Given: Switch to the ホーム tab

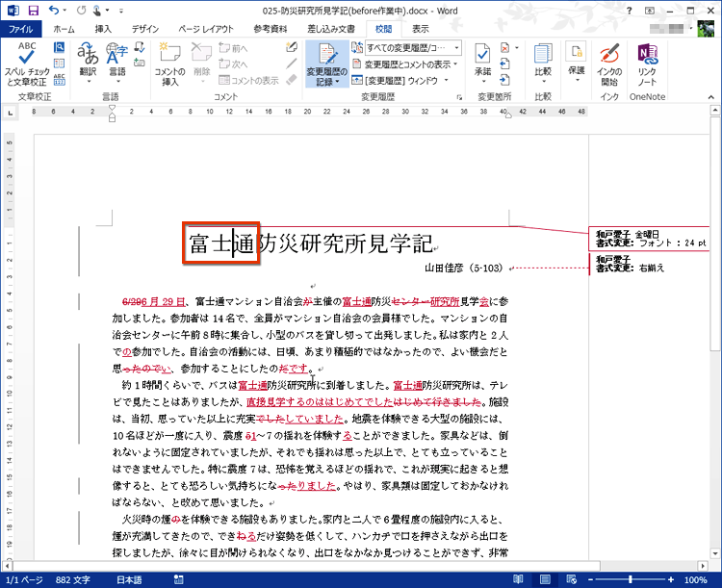Looking at the screenshot, I should pos(64,29).
